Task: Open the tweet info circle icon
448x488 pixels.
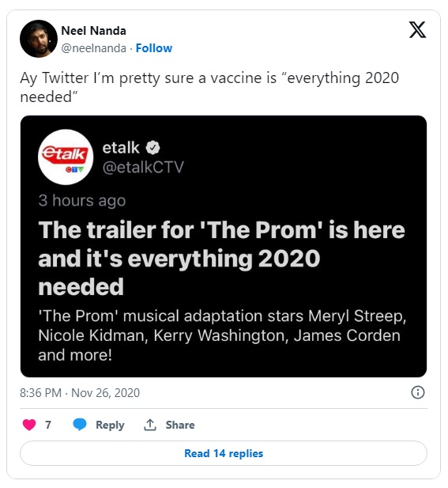Action: [x=417, y=392]
